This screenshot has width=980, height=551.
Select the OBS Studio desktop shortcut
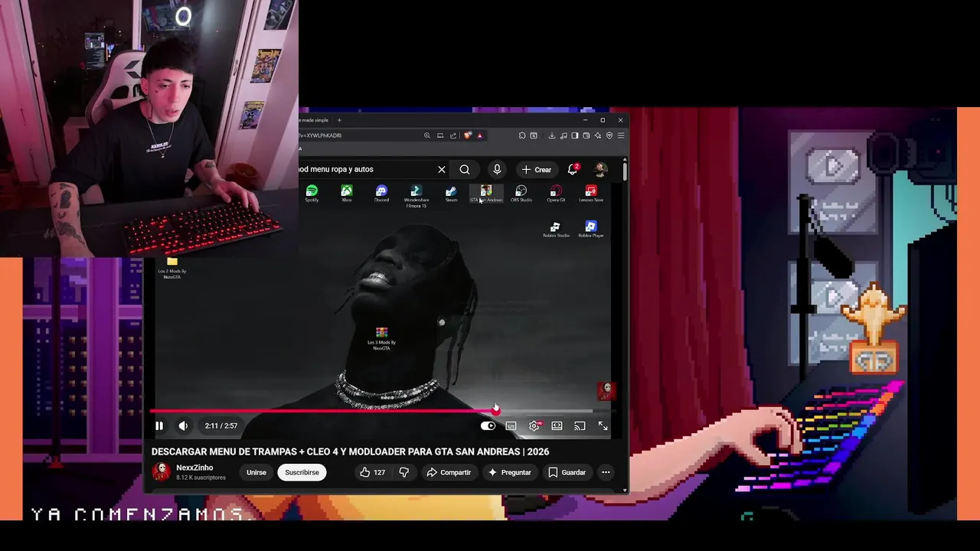pyautogui.click(x=521, y=194)
